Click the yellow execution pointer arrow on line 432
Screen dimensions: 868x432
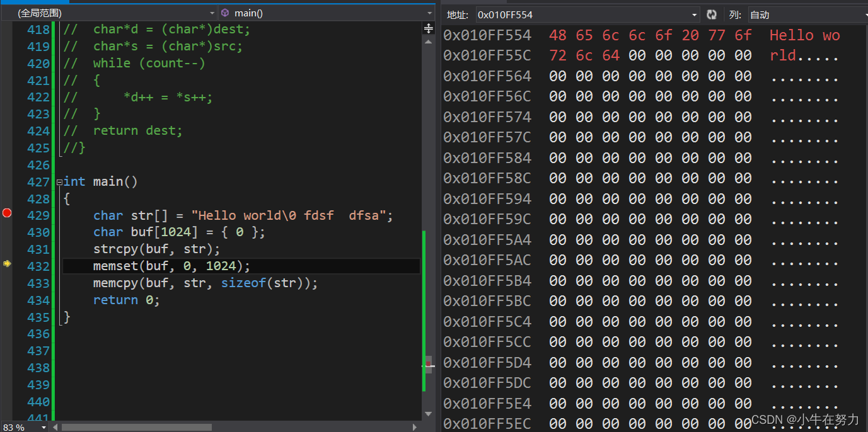(x=7, y=264)
